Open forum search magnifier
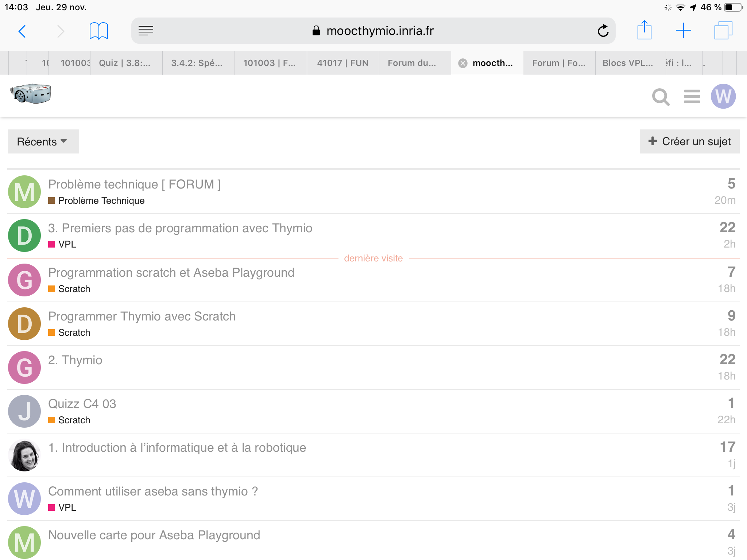Viewport: 747px width, 560px height. pyautogui.click(x=661, y=97)
